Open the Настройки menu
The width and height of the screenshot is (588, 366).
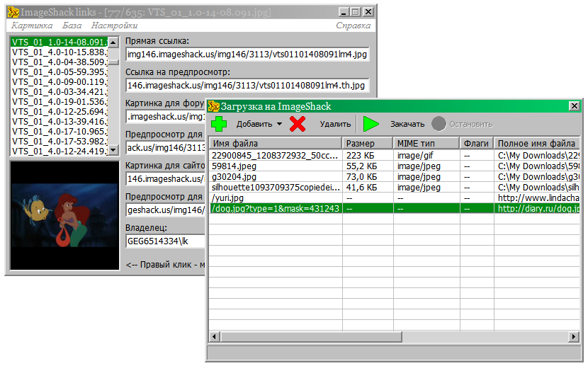pos(114,25)
